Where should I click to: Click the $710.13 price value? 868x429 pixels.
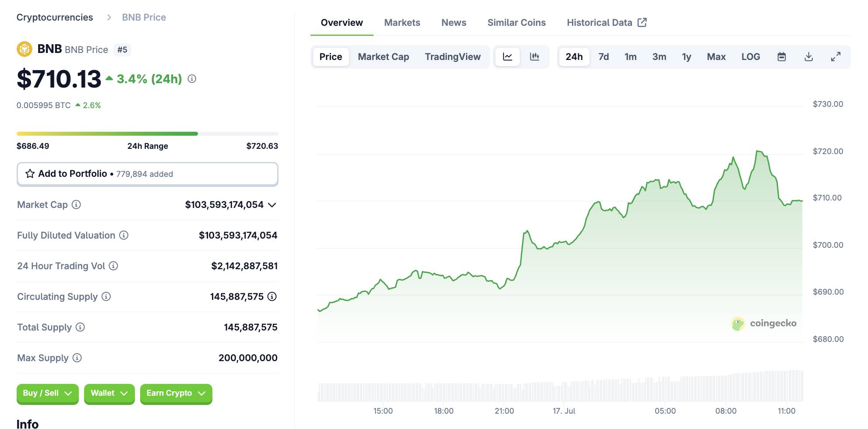(x=59, y=79)
